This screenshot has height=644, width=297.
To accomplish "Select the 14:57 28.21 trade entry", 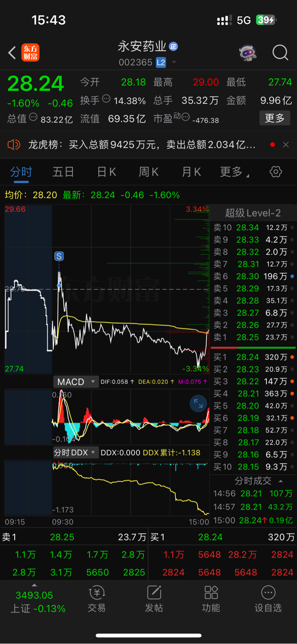I will click(253, 507).
